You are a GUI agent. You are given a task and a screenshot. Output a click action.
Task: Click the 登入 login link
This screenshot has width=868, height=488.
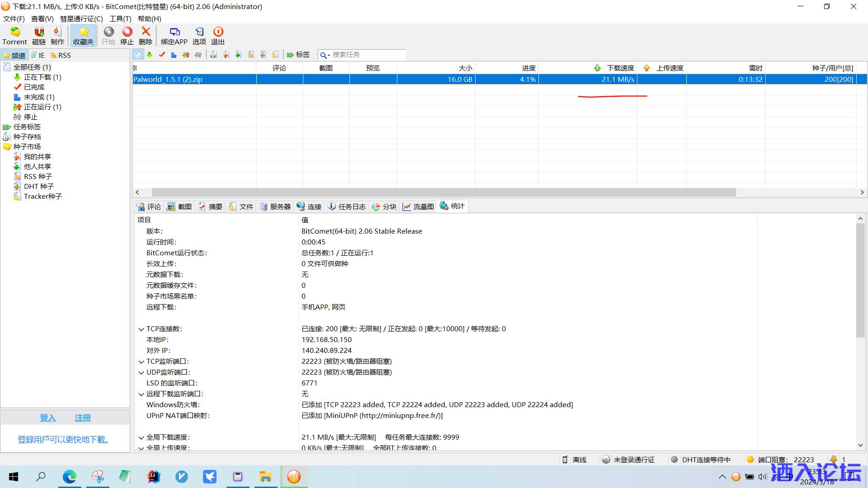point(48,418)
